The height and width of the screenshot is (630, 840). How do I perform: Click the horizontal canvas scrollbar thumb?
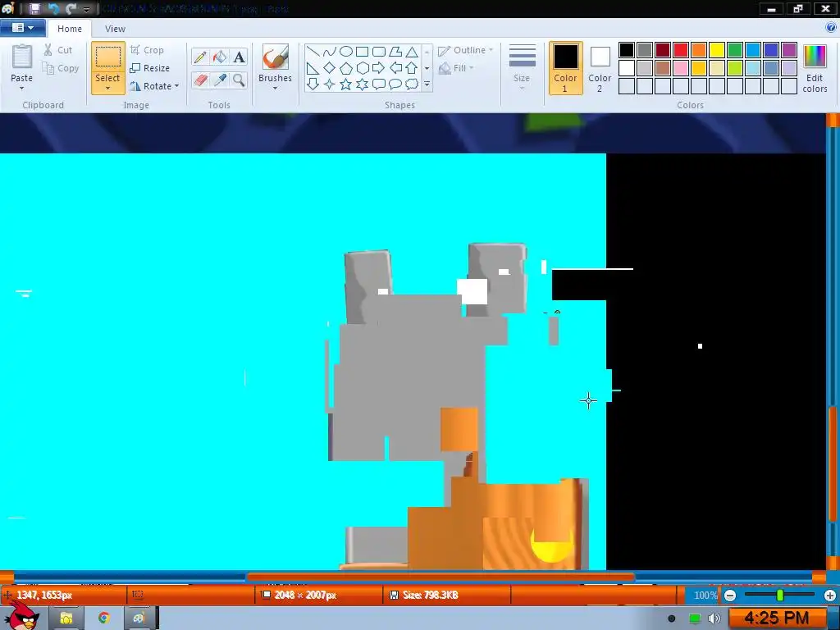(x=441, y=577)
